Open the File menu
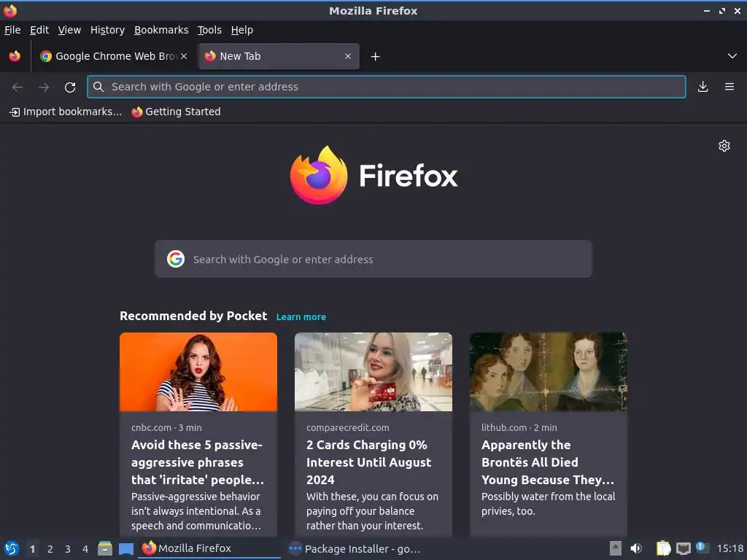Viewport: 747px width, 560px height. click(x=12, y=30)
